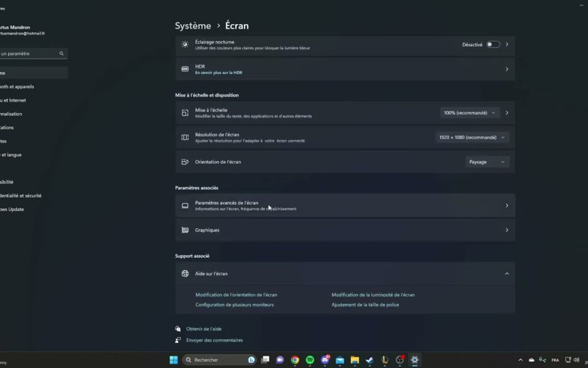Open Configuration de plusieurs moniteurs link
The height and width of the screenshot is (368, 588).
click(x=235, y=305)
